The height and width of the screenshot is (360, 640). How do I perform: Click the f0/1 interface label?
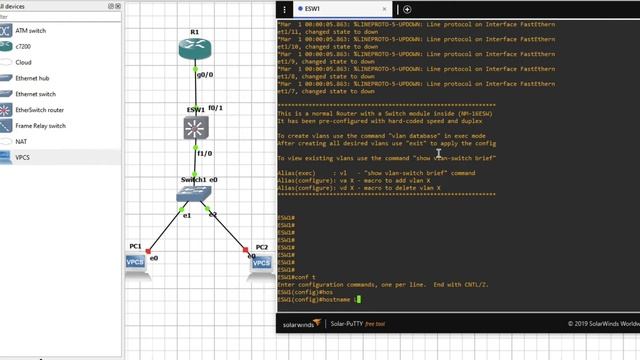pyautogui.click(x=216, y=108)
